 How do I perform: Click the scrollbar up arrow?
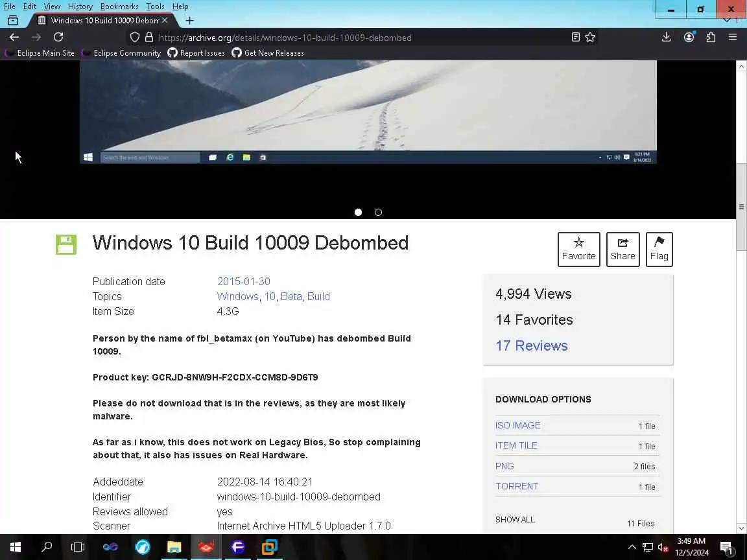click(x=741, y=66)
